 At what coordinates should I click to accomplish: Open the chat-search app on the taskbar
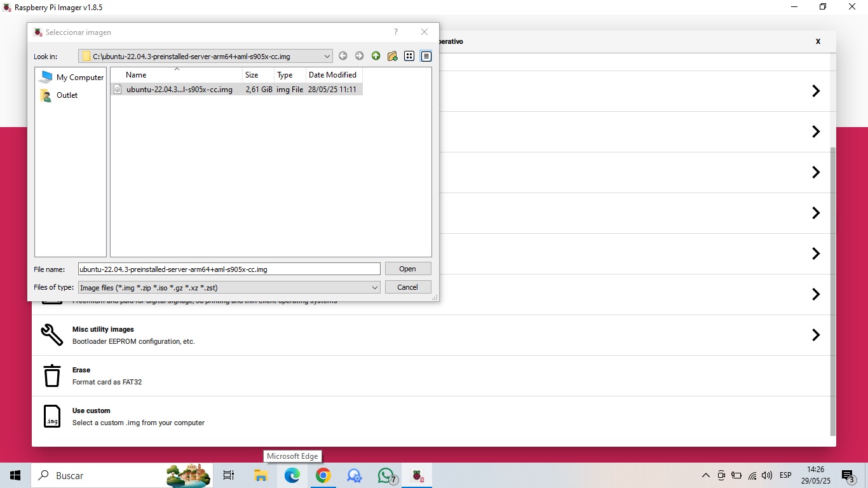355,475
